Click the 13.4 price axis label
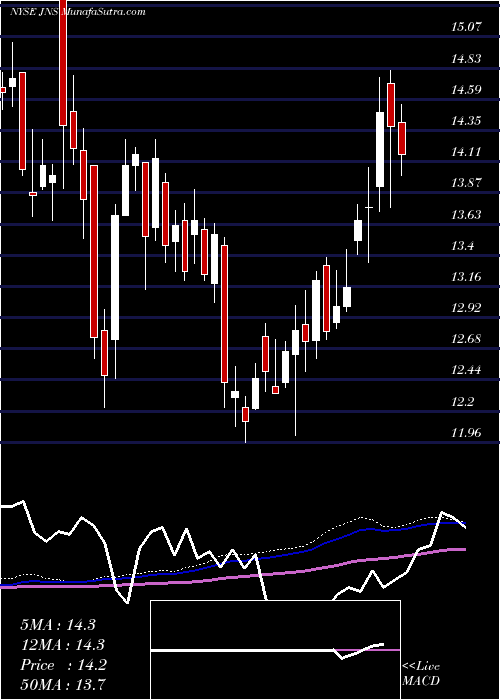500x700 pixels. pos(463,246)
